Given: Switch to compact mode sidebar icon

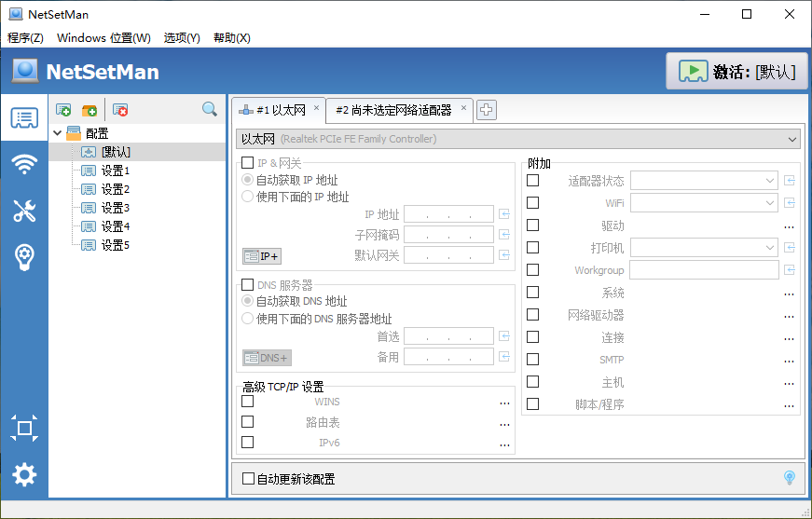Looking at the screenshot, I should pos(24,428).
